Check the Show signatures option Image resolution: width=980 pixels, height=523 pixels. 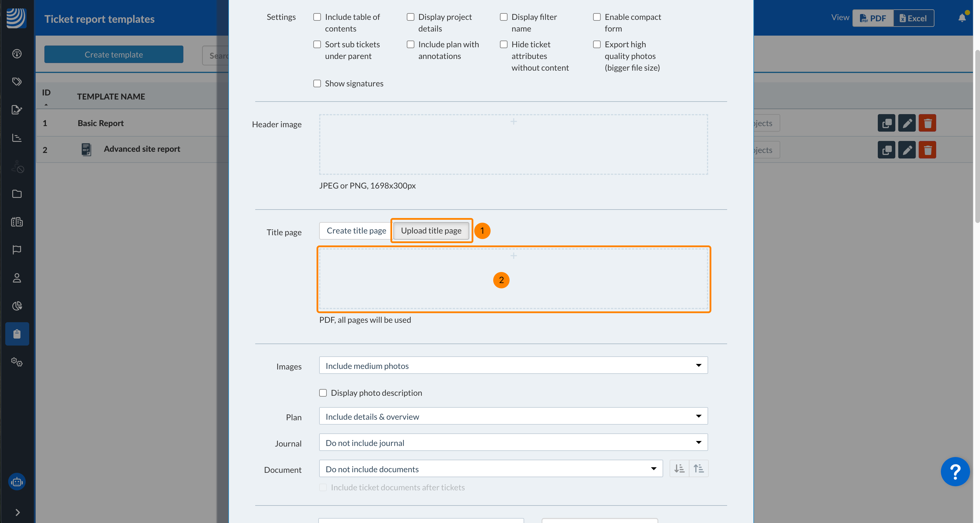(317, 84)
